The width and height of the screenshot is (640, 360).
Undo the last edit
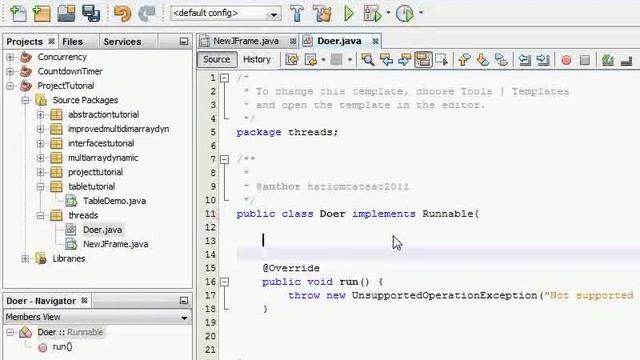coord(122,13)
